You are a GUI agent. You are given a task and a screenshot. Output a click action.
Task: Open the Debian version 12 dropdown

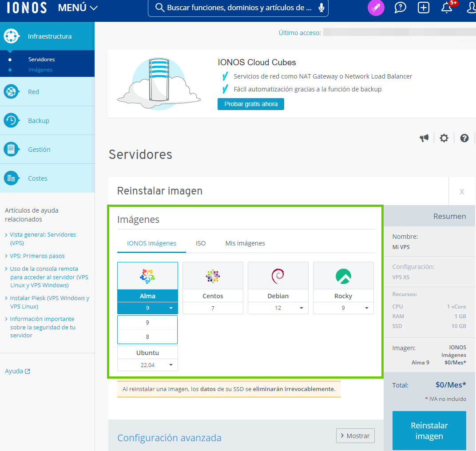pos(278,308)
